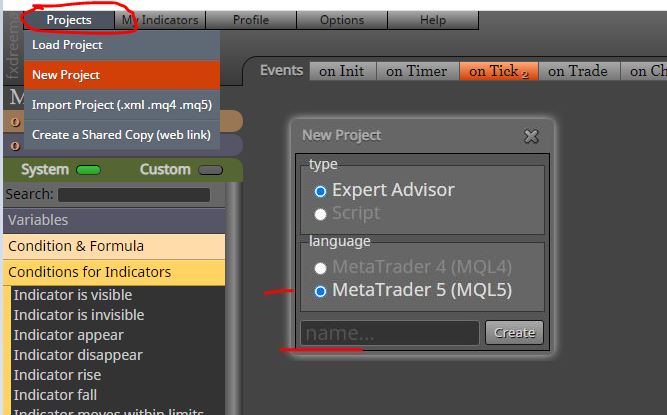Close the New Project dialog

(531, 136)
